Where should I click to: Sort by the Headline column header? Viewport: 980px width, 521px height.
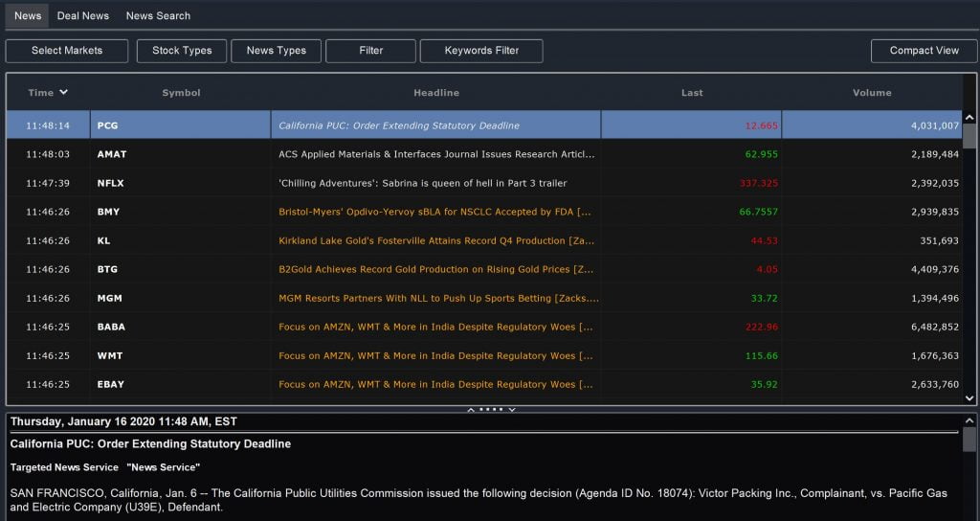point(436,93)
